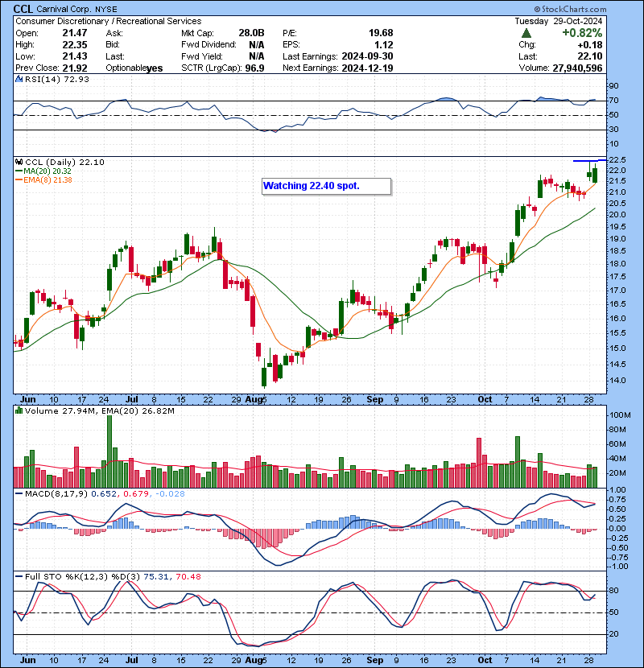The height and width of the screenshot is (668, 644).
Task: Click the Watching 22.40 spot annotation box
Action: coord(327,186)
